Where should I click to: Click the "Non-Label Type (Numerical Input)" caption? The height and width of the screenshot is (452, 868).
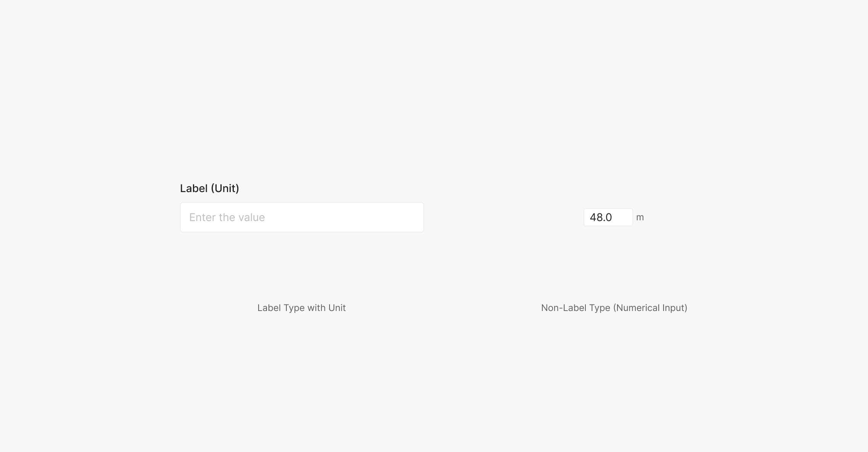pyautogui.click(x=614, y=308)
